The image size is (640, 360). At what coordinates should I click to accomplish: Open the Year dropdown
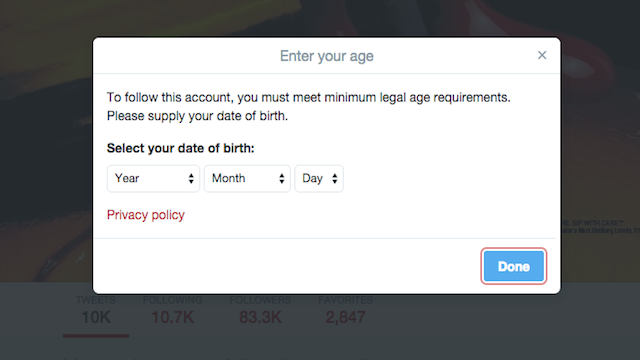(153, 178)
